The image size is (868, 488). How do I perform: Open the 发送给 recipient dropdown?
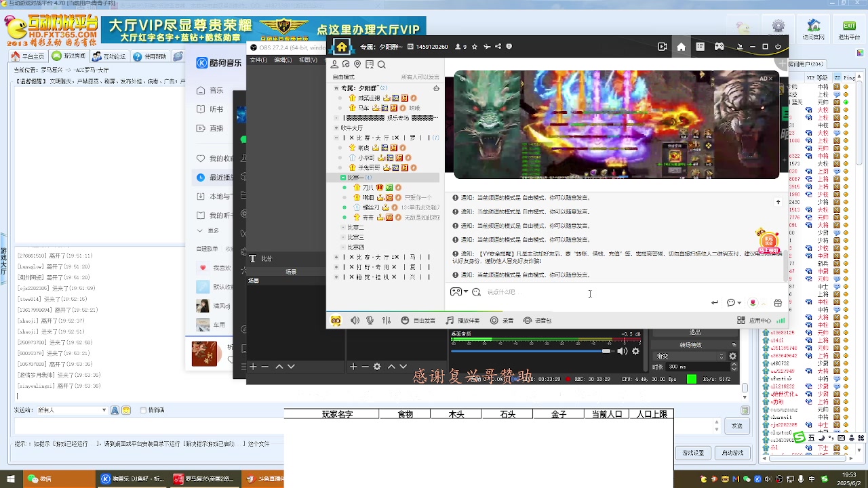point(72,410)
